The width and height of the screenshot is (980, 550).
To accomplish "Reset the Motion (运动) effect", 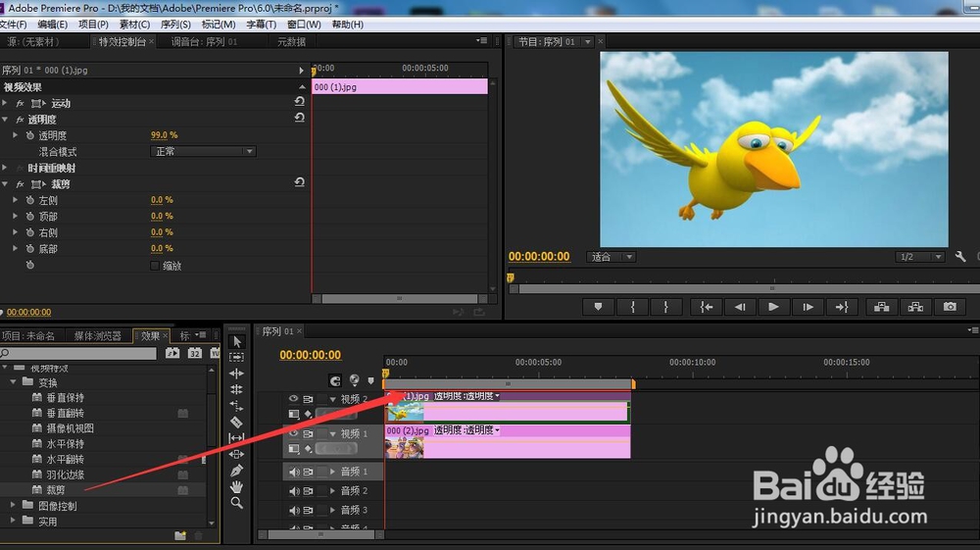I will pyautogui.click(x=299, y=101).
